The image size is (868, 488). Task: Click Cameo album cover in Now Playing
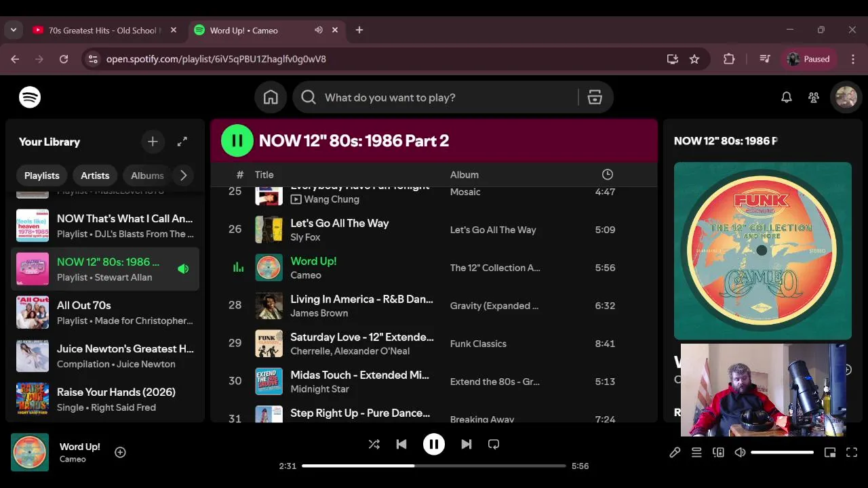click(x=763, y=251)
